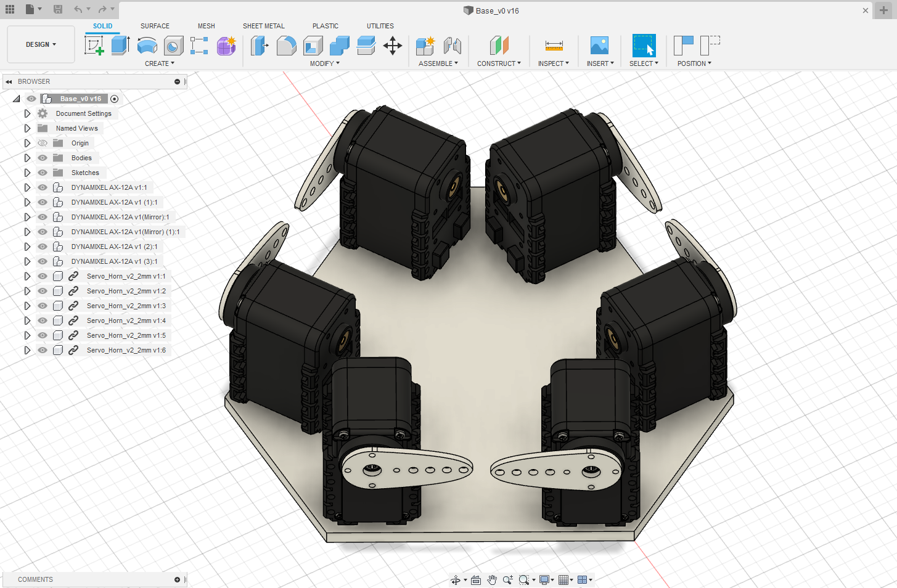Activate the Base_v0 v16 root component radio

[x=114, y=99]
